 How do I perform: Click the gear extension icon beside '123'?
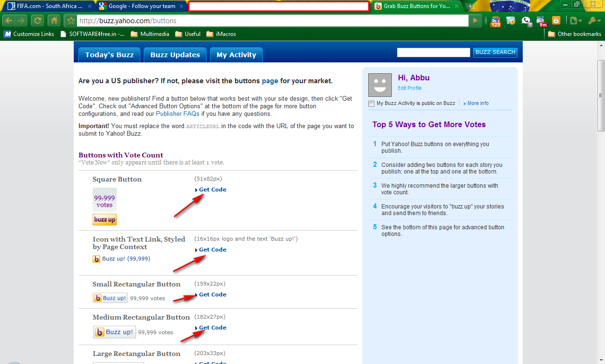click(x=511, y=21)
